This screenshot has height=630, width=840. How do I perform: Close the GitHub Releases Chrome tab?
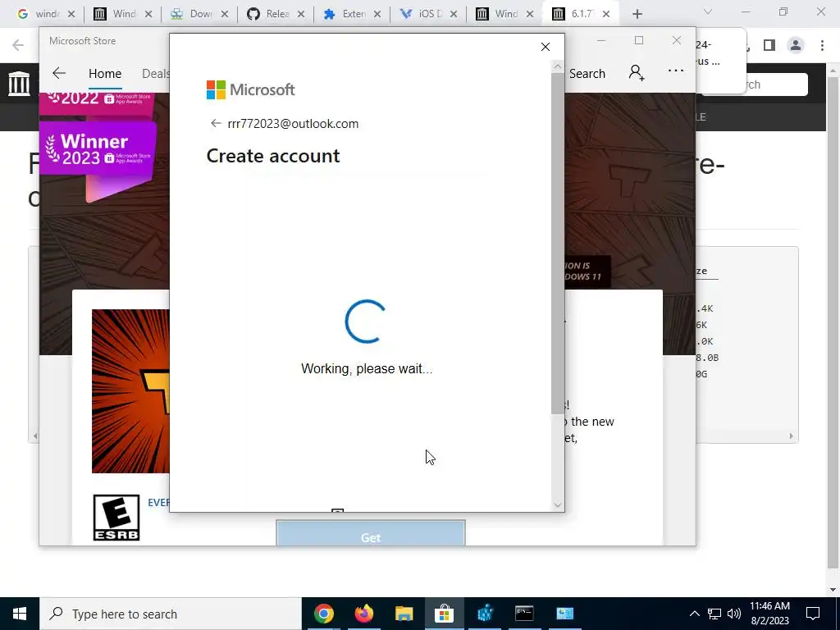click(301, 15)
